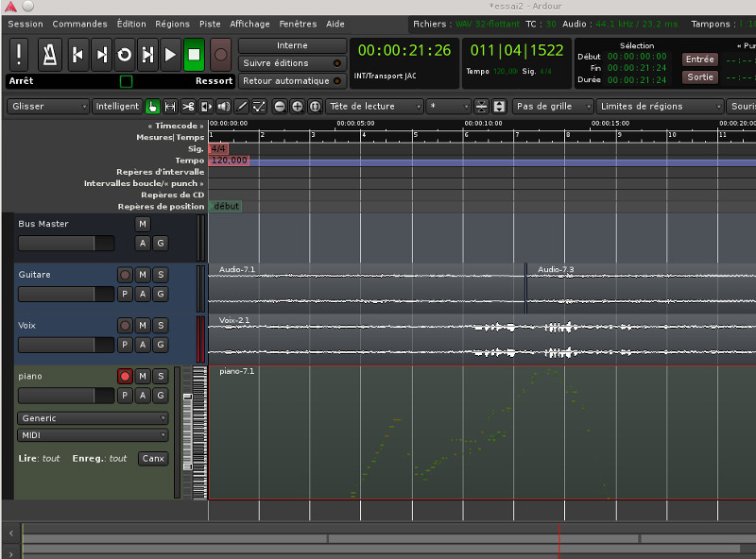
Task: Open the Régions menu
Action: click(173, 24)
